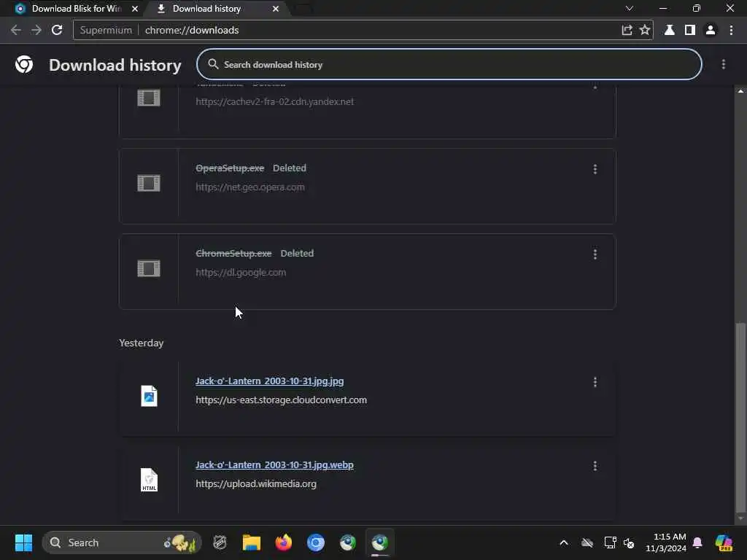Toggle the browser side panel icon
Viewport: 747px width, 560px height.
tap(690, 30)
